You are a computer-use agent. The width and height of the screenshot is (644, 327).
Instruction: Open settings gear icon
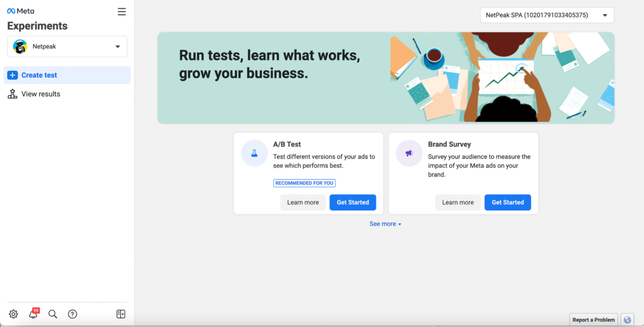point(13,314)
